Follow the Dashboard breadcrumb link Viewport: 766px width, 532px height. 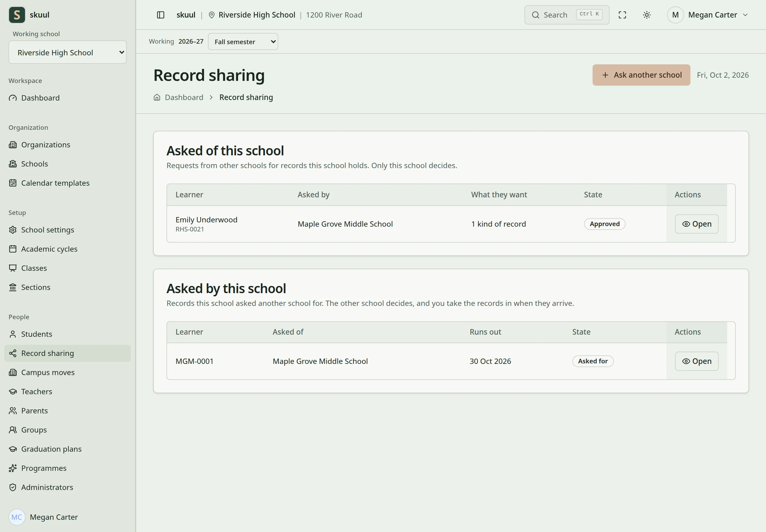[184, 97]
